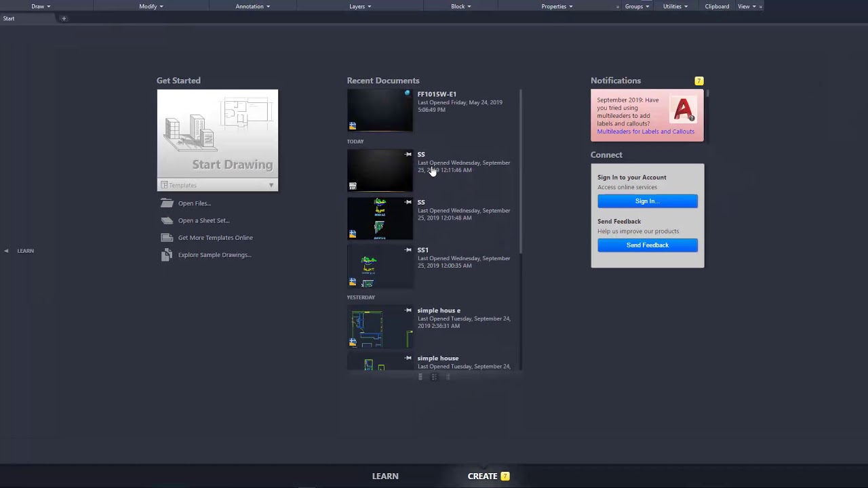The width and height of the screenshot is (868, 488).
Task: Expand the Annotation panel dropdown
Action: pos(253,6)
